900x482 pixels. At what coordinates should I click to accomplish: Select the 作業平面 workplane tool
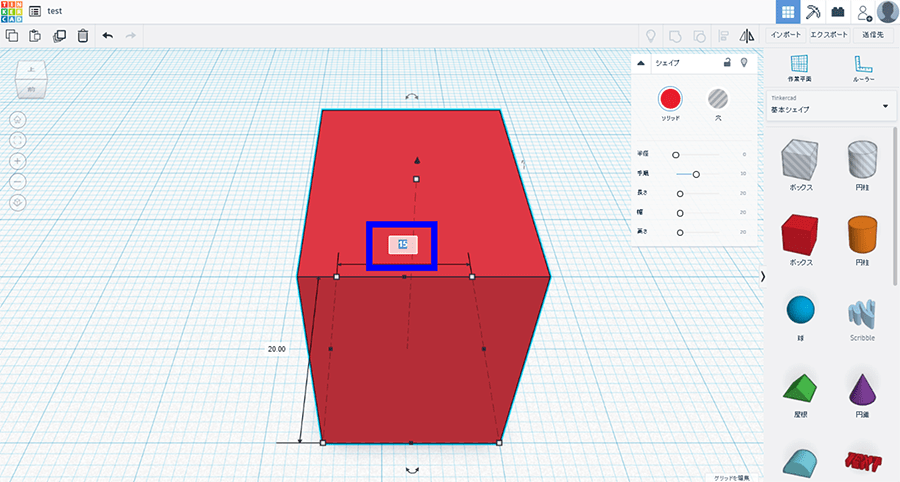click(x=799, y=68)
